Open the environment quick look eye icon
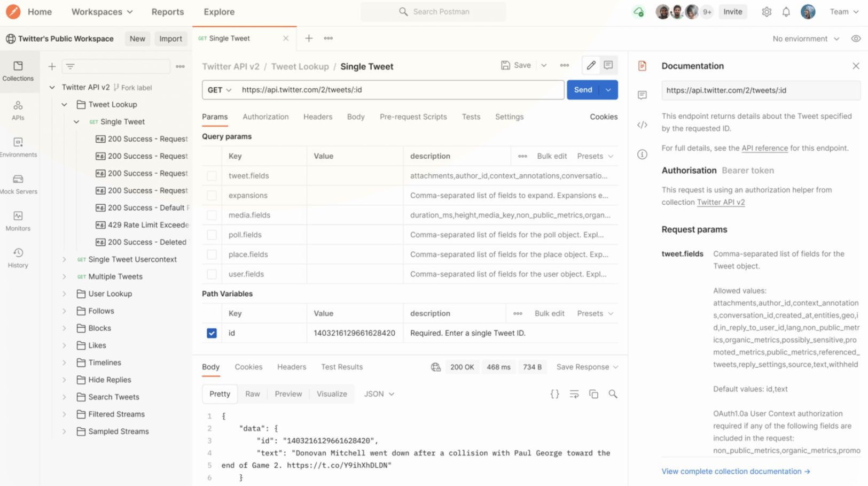The width and height of the screenshot is (868, 486). pyautogui.click(x=856, y=38)
